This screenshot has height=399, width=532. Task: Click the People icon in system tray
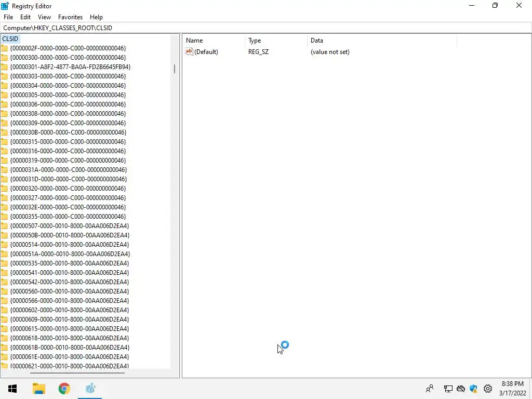click(x=430, y=389)
